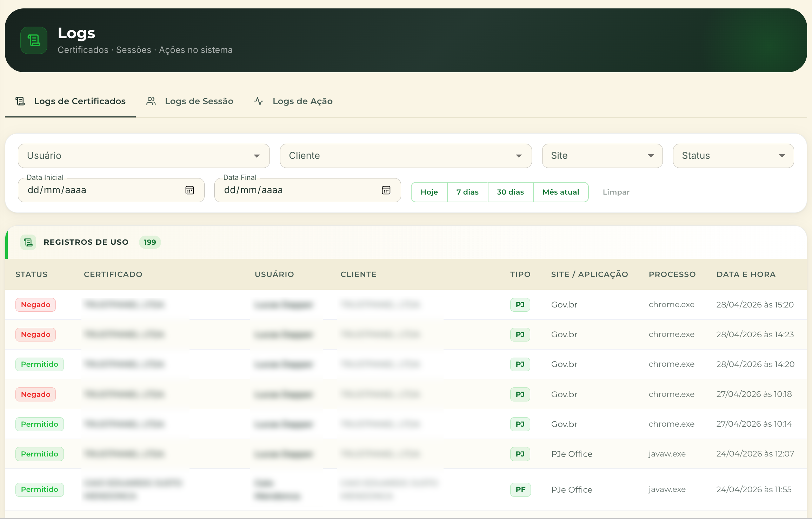
Task: Click the CLIENTE column header
Action: click(x=359, y=275)
